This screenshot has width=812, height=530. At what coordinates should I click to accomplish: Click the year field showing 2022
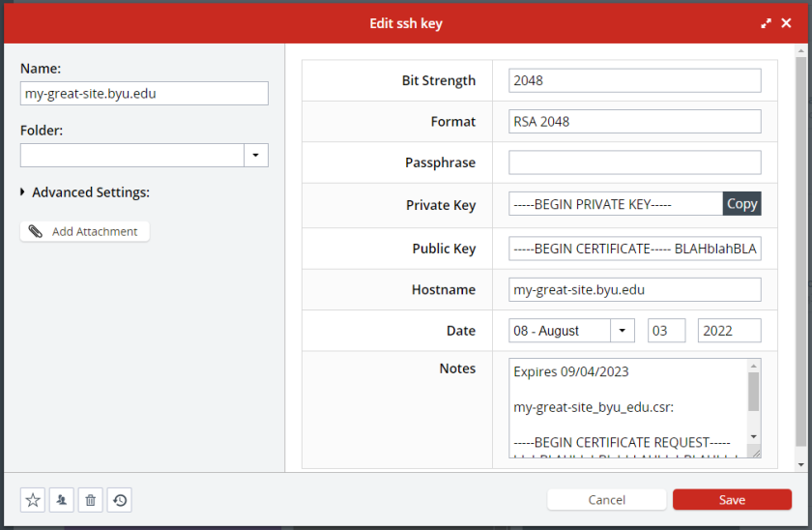coord(729,331)
